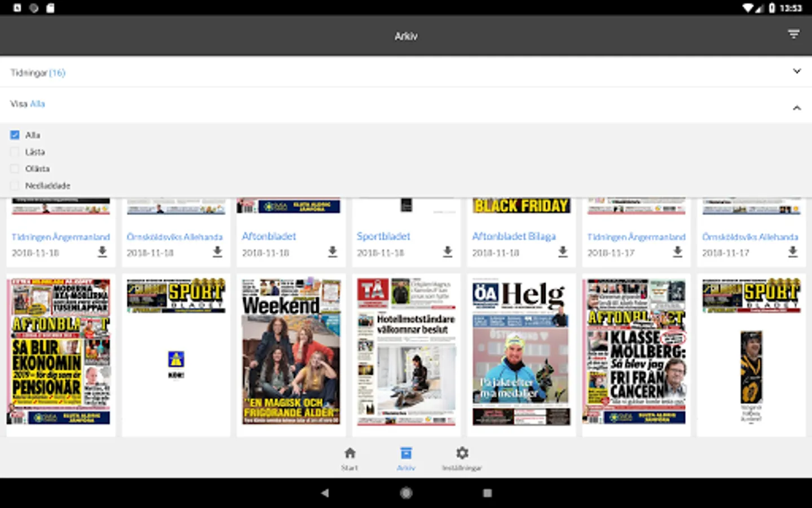Screen dimensions: 812x508
Task: Download Tidningen Ångermanland 2018-11-17 issue
Action: (678, 252)
